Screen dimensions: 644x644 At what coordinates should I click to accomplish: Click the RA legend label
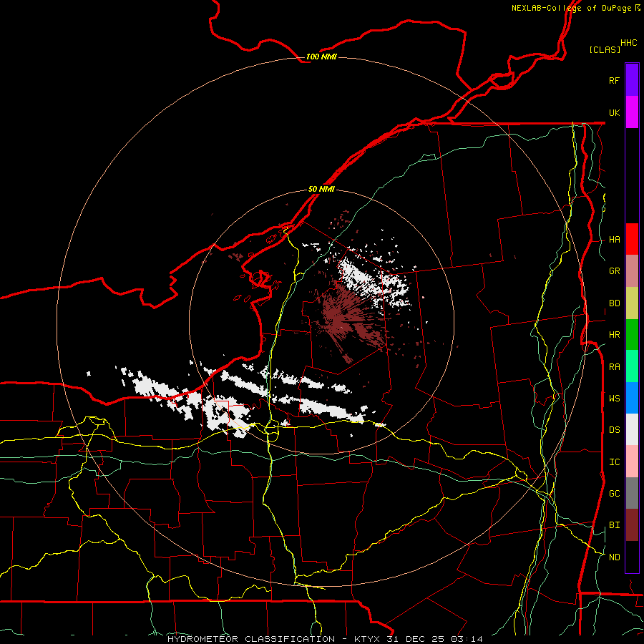click(x=615, y=367)
